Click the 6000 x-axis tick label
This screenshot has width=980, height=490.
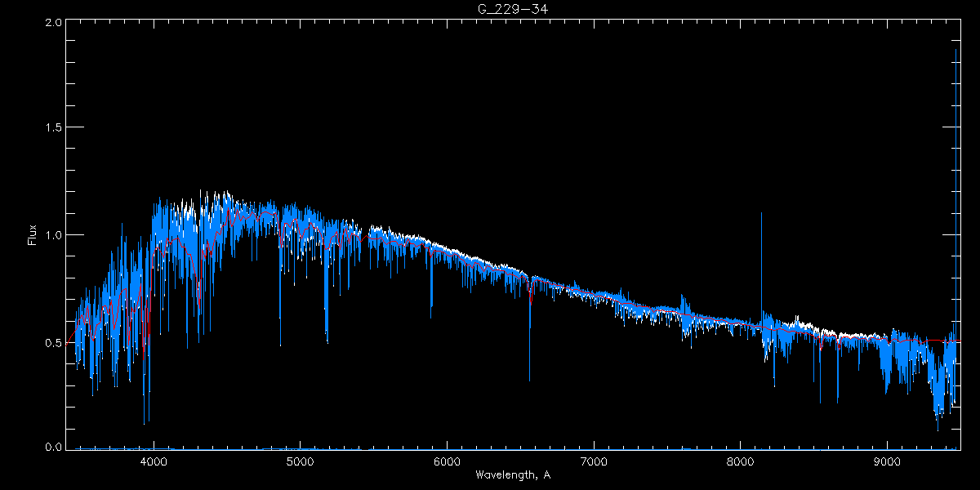click(x=447, y=461)
